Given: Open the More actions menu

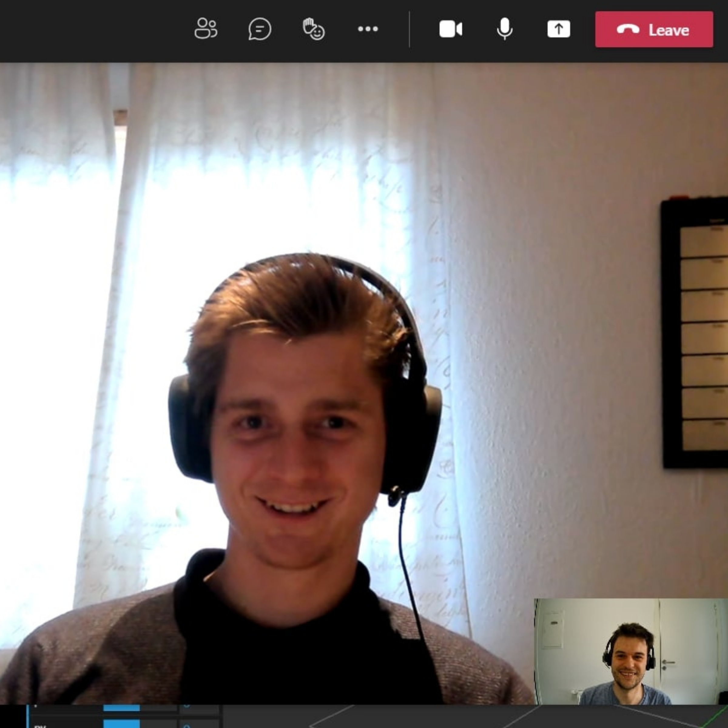Looking at the screenshot, I should coord(367,29).
